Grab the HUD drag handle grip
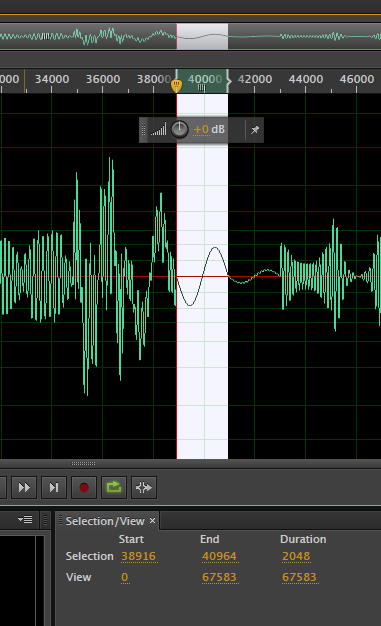This screenshot has width=381, height=626. coord(144,130)
